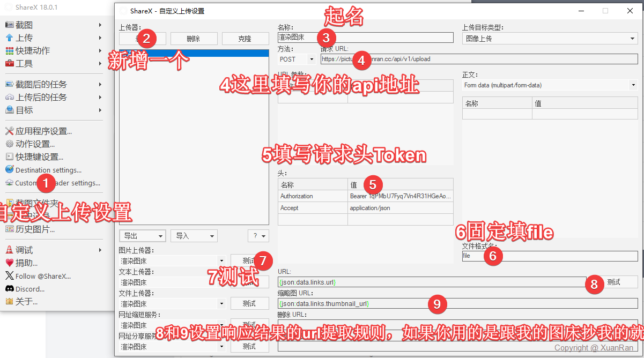Viewport: 644px width, 358px height.
Task: Open the 工具 toolbox menu
Action: tap(24, 64)
